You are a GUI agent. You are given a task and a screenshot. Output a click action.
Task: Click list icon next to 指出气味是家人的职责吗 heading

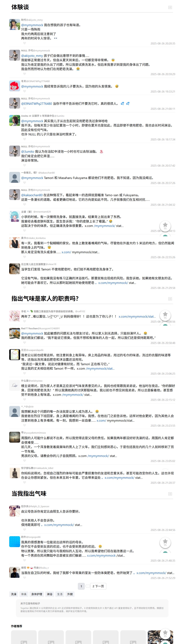(x=170, y=299)
